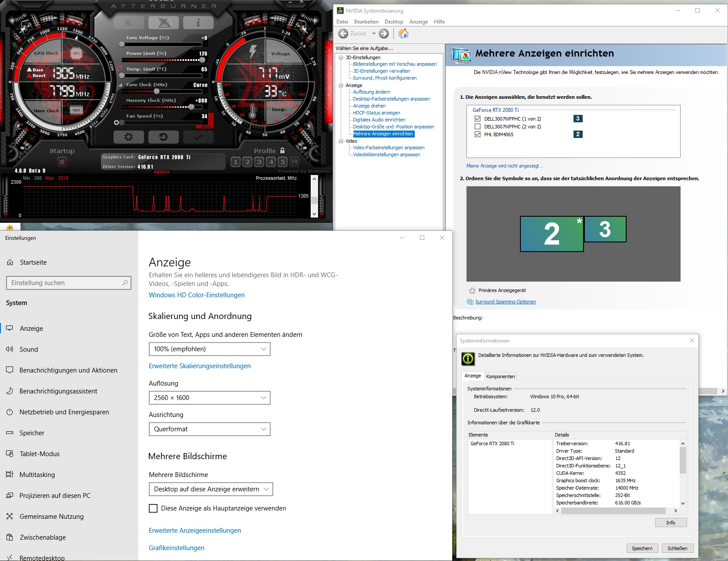Screen dimensions: 728x561
Task: Switch to the Komponenten tab
Action: click(x=500, y=376)
